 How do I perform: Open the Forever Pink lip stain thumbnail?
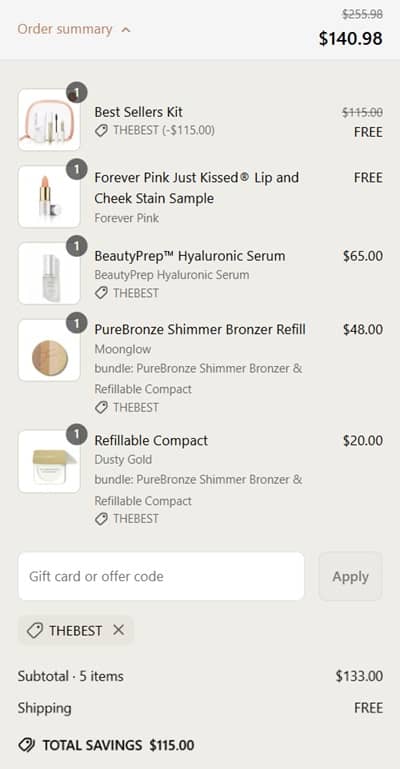pos(49,197)
